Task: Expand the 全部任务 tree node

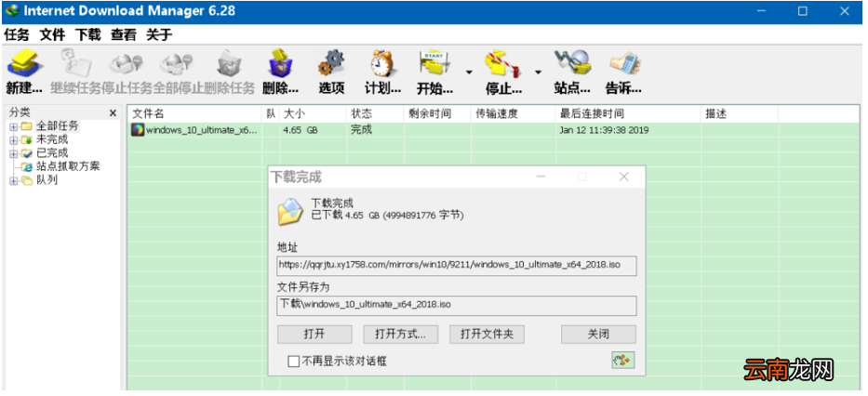Action: pos(13,126)
